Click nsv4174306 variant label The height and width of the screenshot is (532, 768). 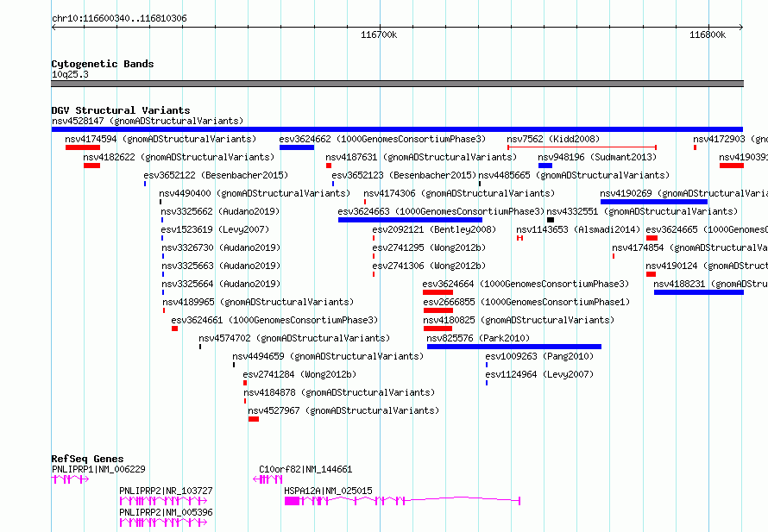pos(459,193)
